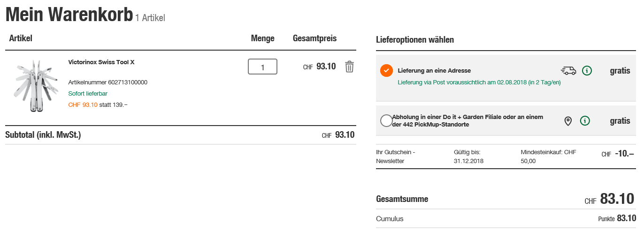Delete the Victorinox item with trash icon
The image size is (644, 231).
click(349, 67)
